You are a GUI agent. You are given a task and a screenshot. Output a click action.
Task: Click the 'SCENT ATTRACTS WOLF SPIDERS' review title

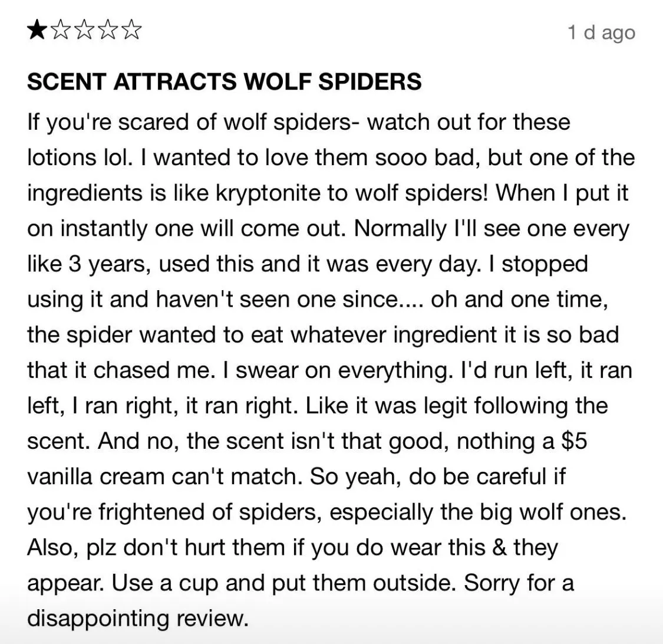225,81
